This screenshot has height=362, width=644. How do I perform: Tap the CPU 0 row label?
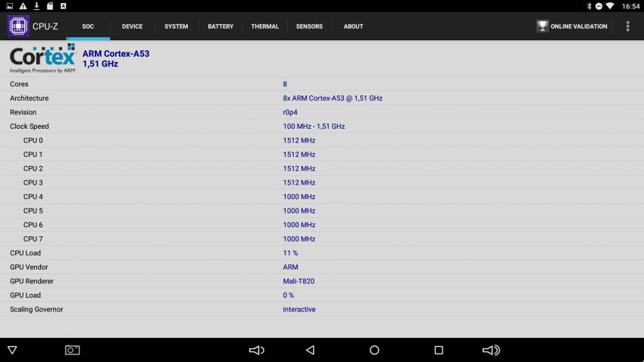tap(33, 140)
